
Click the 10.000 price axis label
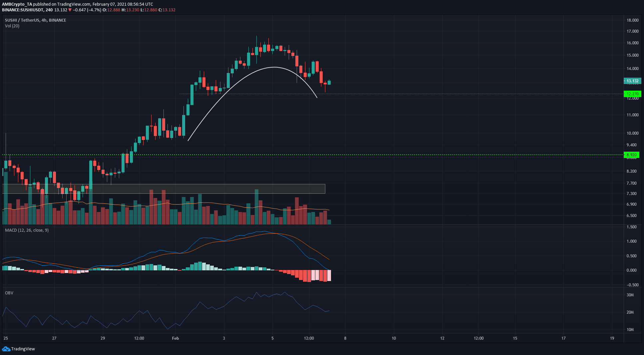tap(632, 133)
